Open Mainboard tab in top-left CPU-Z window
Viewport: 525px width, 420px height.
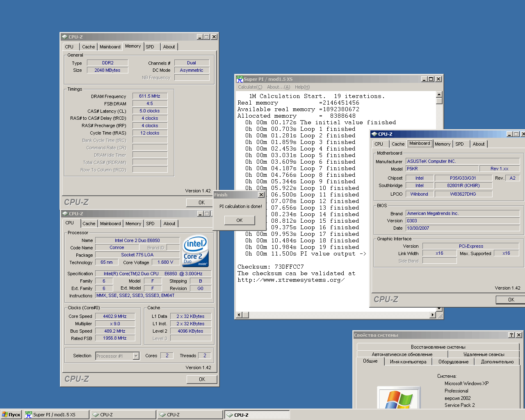tap(110, 47)
